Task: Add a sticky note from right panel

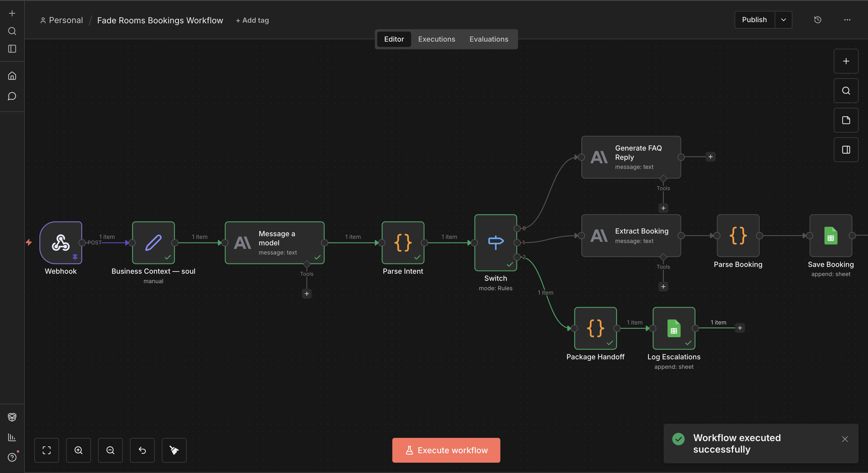Action: point(846,120)
